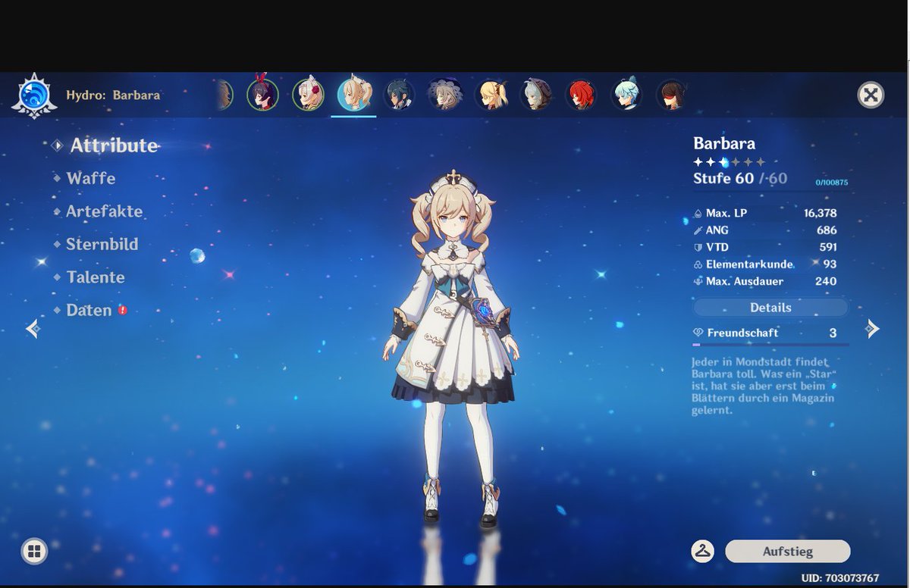This screenshot has height=588, width=910.
Task: Click the 0/100875 experience counter
Action: click(x=832, y=183)
